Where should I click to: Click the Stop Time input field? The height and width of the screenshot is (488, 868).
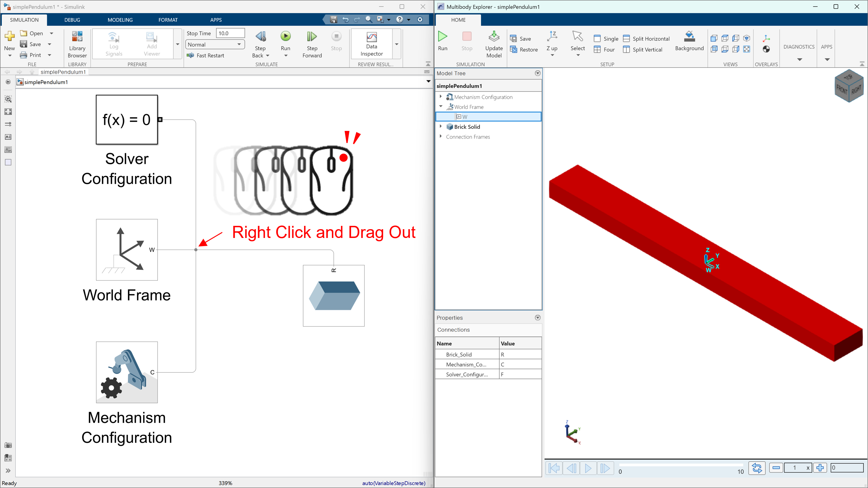click(x=230, y=33)
